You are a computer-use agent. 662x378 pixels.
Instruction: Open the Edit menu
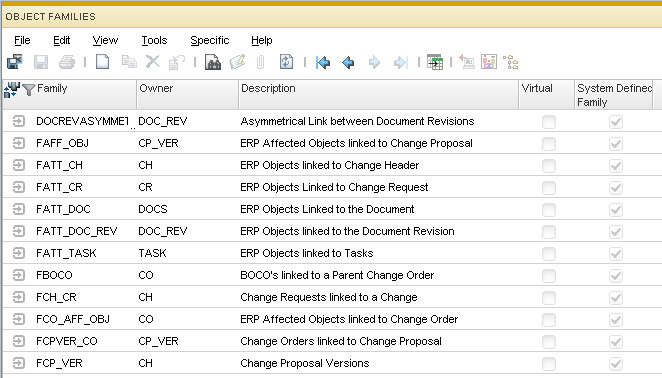click(x=61, y=40)
